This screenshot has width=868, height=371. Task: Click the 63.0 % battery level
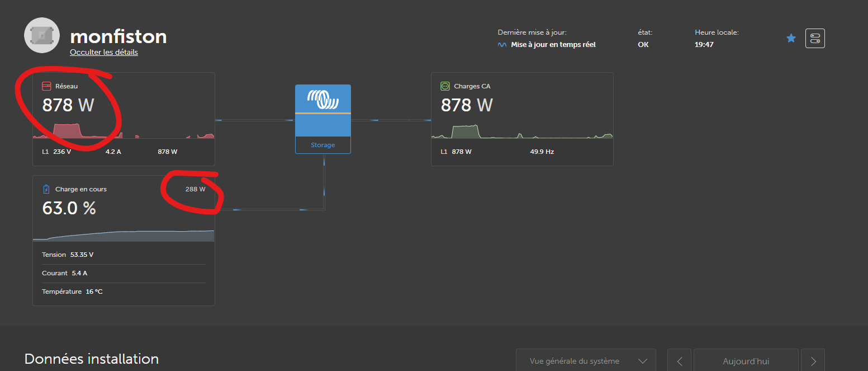tap(69, 208)
